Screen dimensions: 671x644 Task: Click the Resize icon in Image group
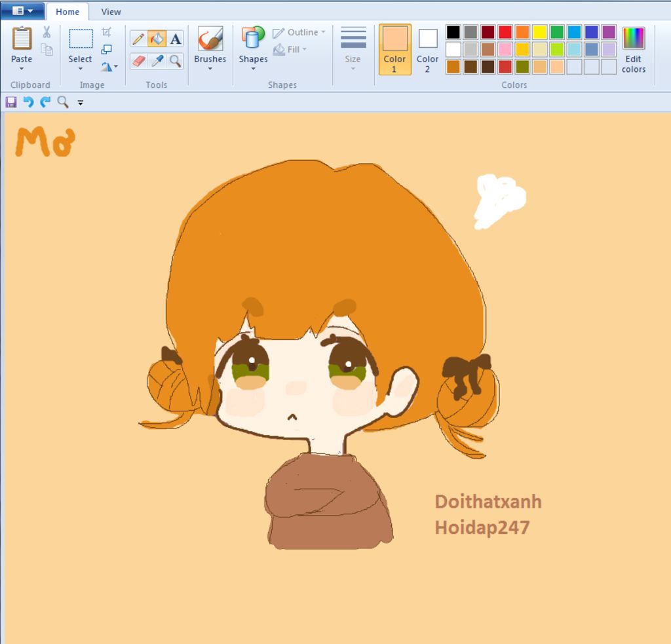coord(107,49)
